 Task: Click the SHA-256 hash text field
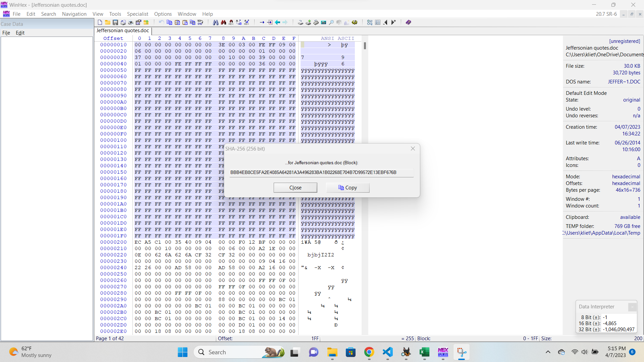click(x=321, y=172)
